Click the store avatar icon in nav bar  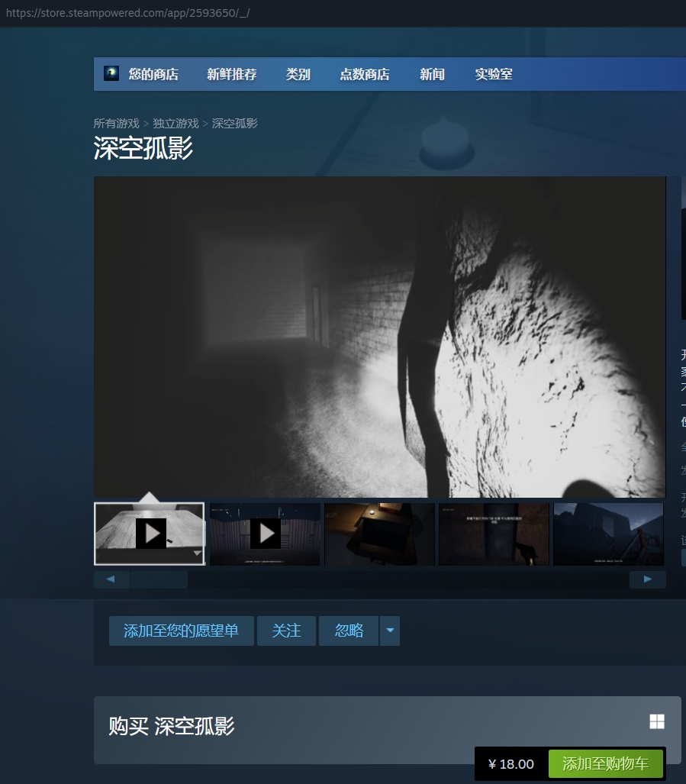coord(111,73)
